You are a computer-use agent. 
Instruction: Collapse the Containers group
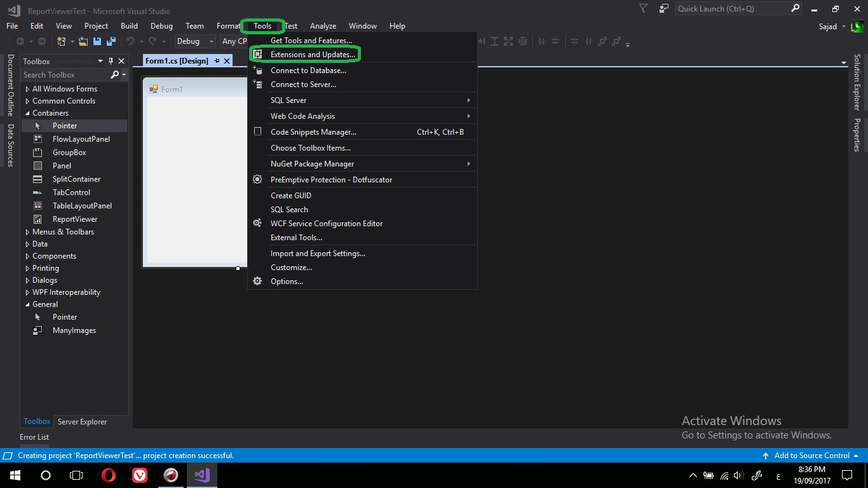[27, 113]
